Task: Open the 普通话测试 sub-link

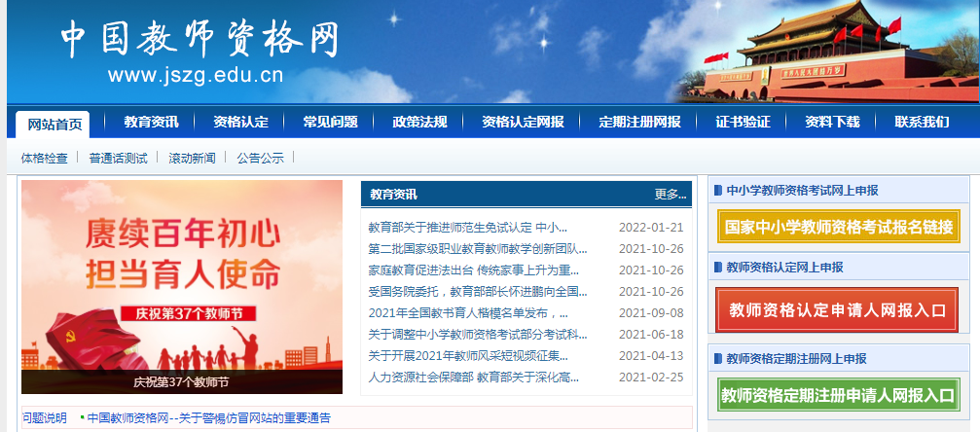Action: point(118,159)
